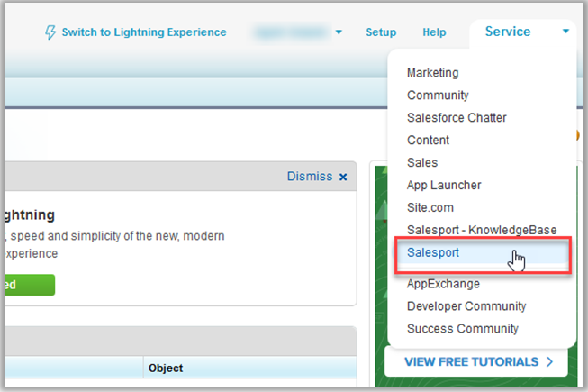
Task: Click the Switch to Lightning Experience link
Action: tap(144, 32)
